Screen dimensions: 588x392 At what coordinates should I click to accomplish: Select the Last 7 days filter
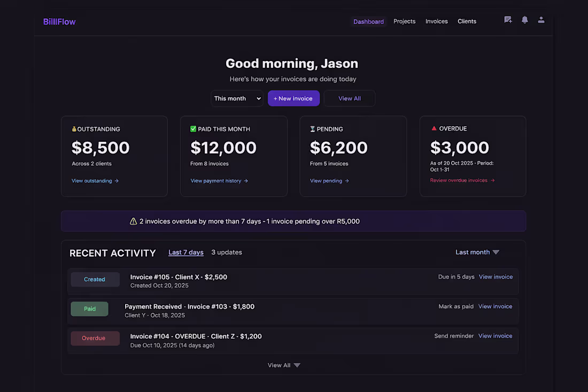(185, 252)
